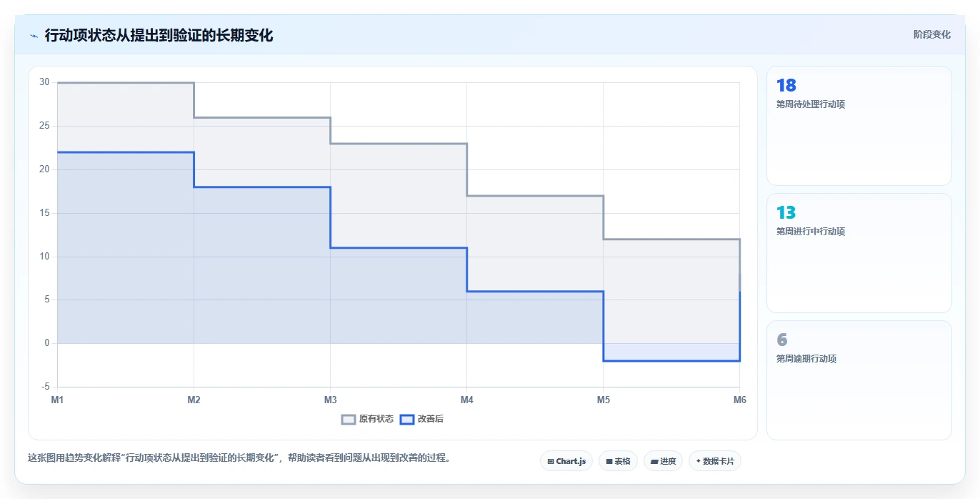Click the Chart.js tag's small icon
Screen dimensions: 980x499
pos(550,462)
